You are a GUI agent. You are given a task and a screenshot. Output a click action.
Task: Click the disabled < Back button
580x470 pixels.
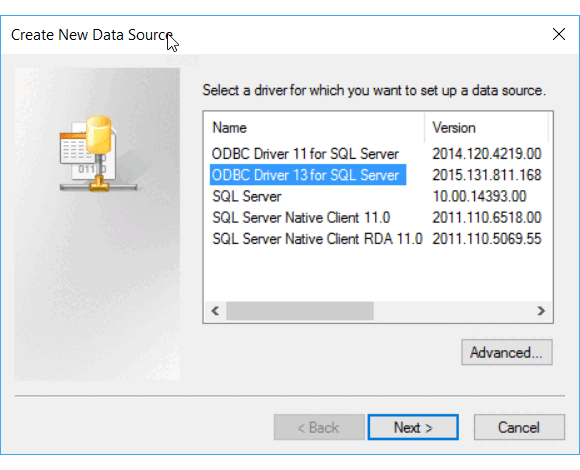[319, 427]
